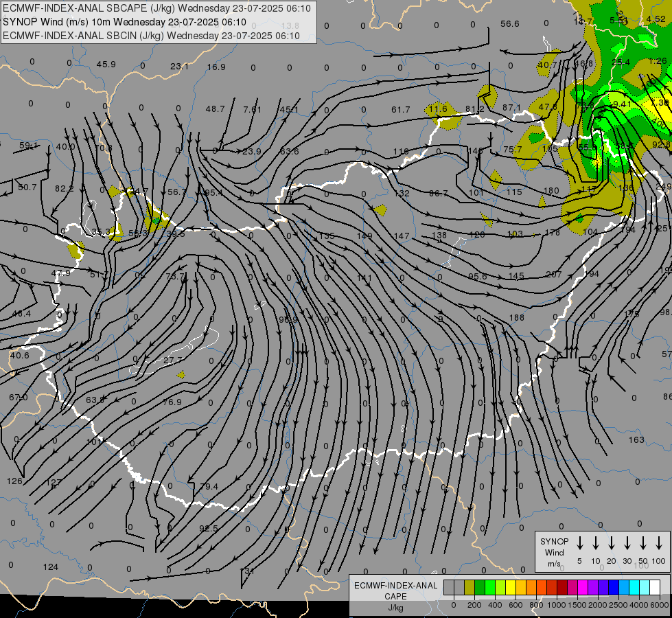Click the 1000 tick label on CAPE scale
672x618 pixels.
pos(557,605)
